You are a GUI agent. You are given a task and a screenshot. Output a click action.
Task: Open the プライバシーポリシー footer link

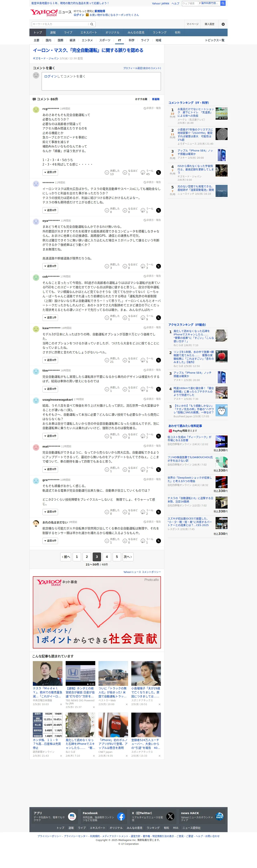[x=49, y=836]
